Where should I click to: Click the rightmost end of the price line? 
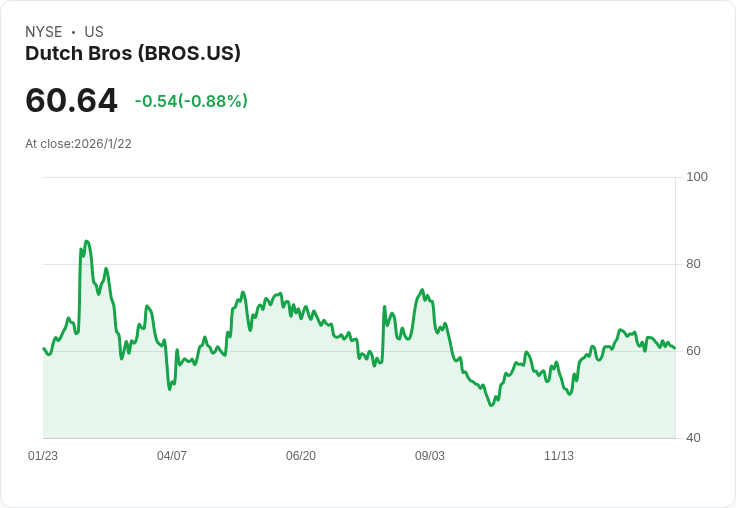coord(675,348)
